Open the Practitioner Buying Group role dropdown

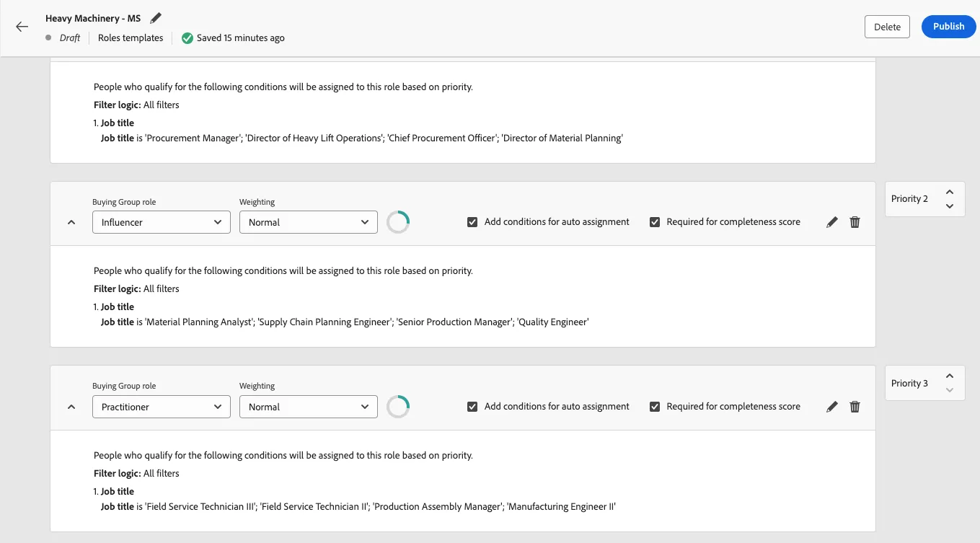[162, 407]
